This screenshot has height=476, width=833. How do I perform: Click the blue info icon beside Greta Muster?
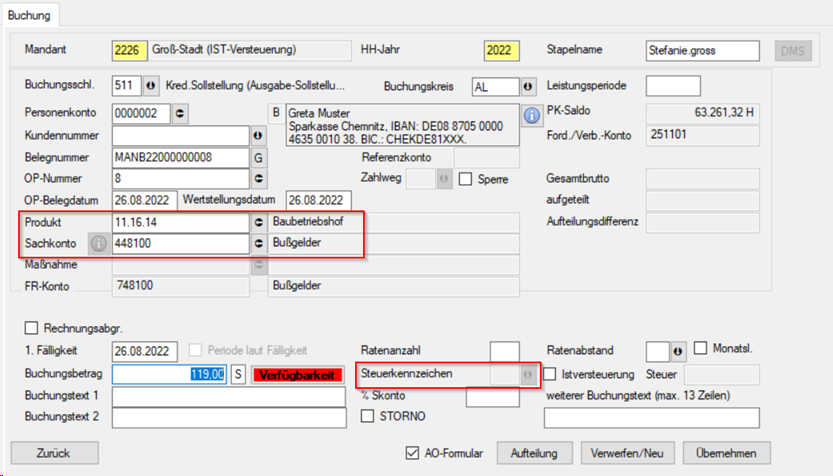click(x=531, y=114)
